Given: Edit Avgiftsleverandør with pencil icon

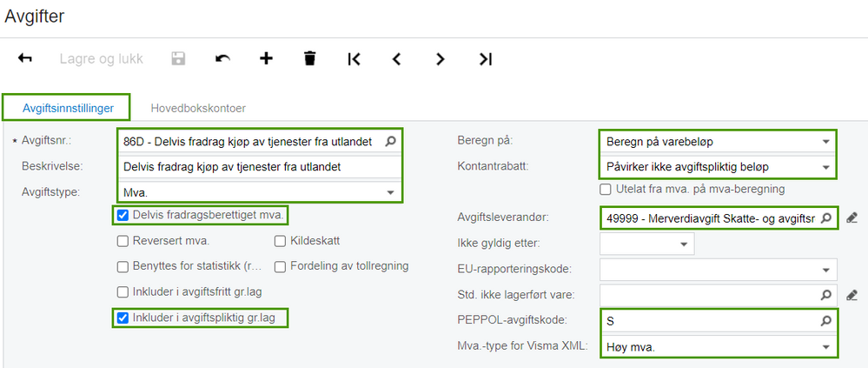Looking at the screenshot, I should coord(851,217).
